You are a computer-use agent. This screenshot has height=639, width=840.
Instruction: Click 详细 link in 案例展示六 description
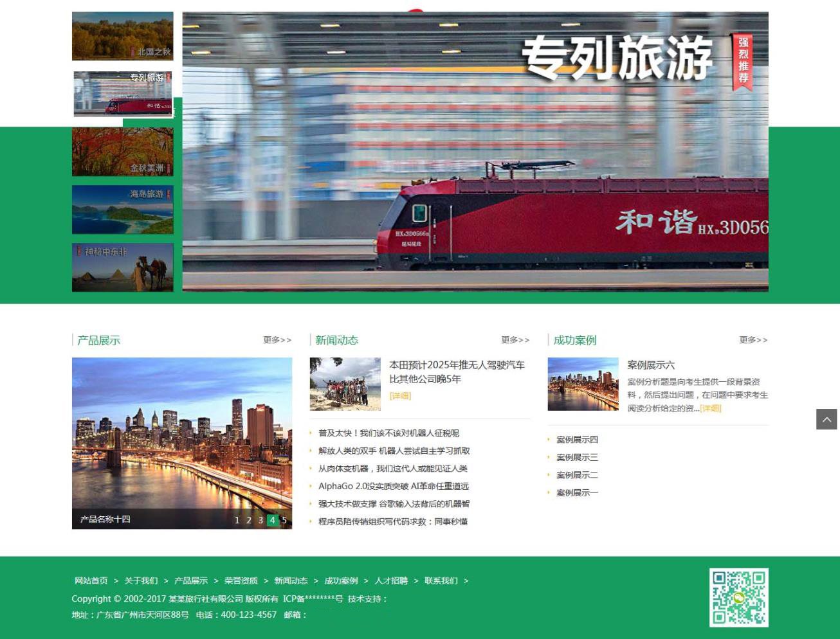pyautogui.click(x=711, y=408)
